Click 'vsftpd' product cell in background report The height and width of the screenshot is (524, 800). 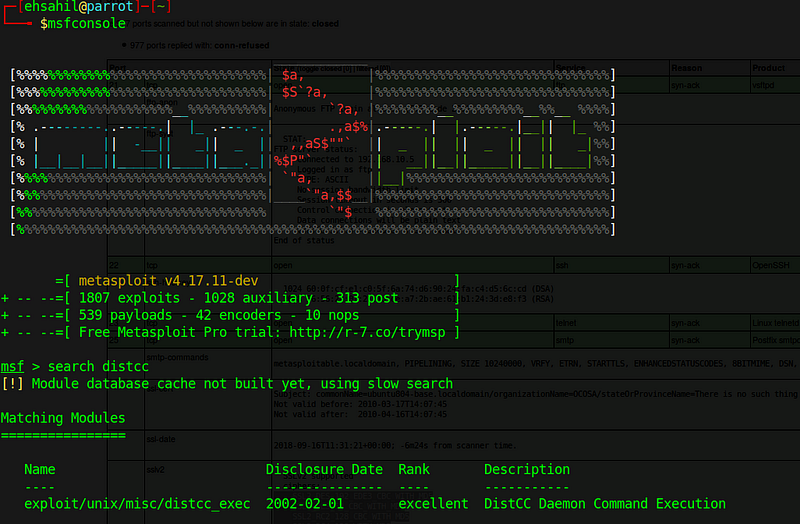click(763, 85)
